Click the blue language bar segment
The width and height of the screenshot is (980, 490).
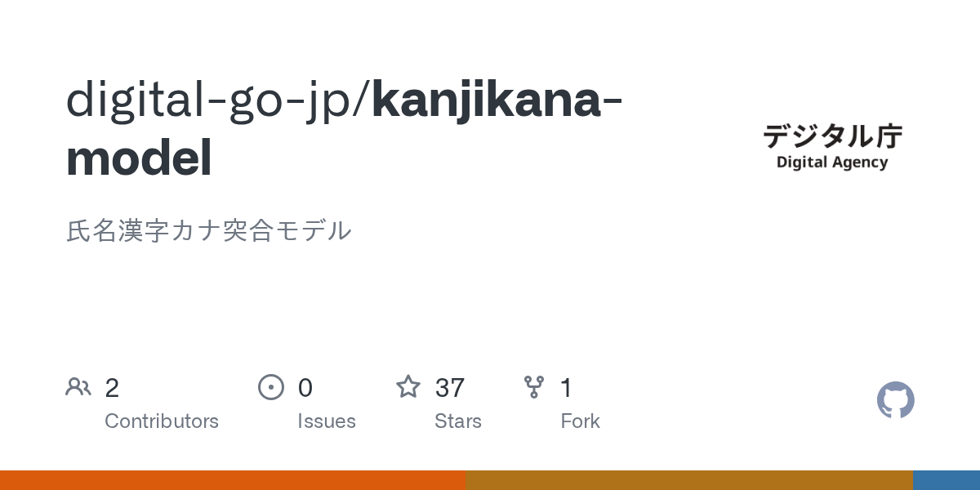[x=946, y=480]
